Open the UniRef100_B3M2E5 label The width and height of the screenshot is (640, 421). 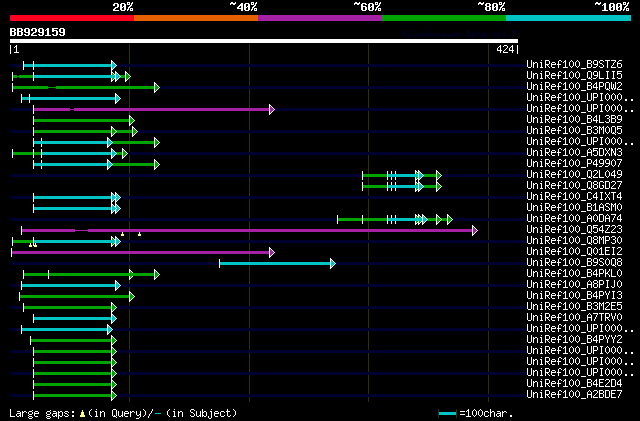pos(574,307)
